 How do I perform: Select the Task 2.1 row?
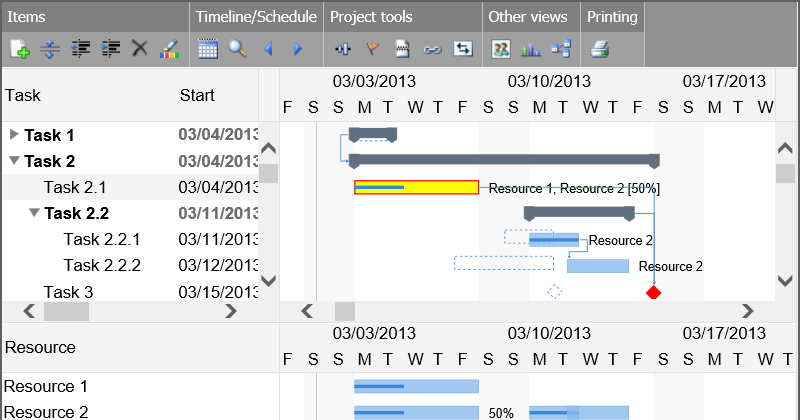click(75, 187)
